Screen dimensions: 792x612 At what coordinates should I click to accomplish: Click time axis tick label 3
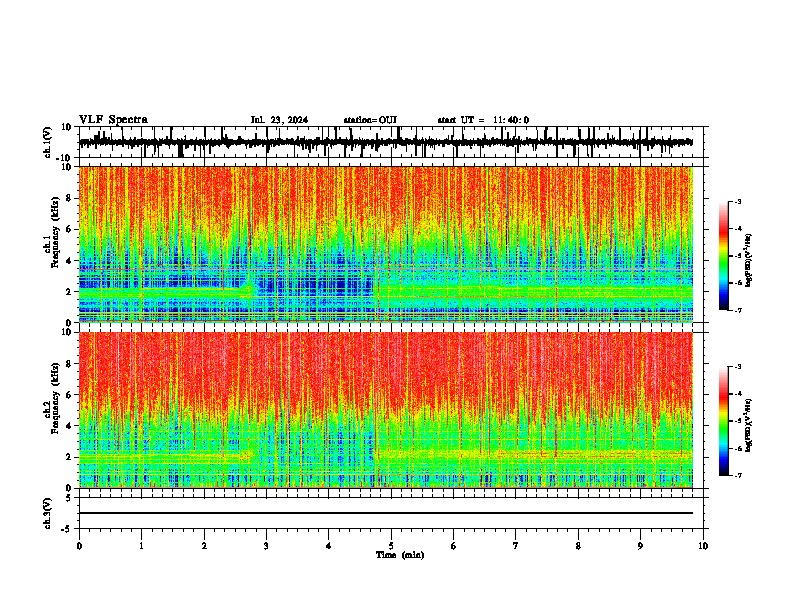click(x=266, y=546)
